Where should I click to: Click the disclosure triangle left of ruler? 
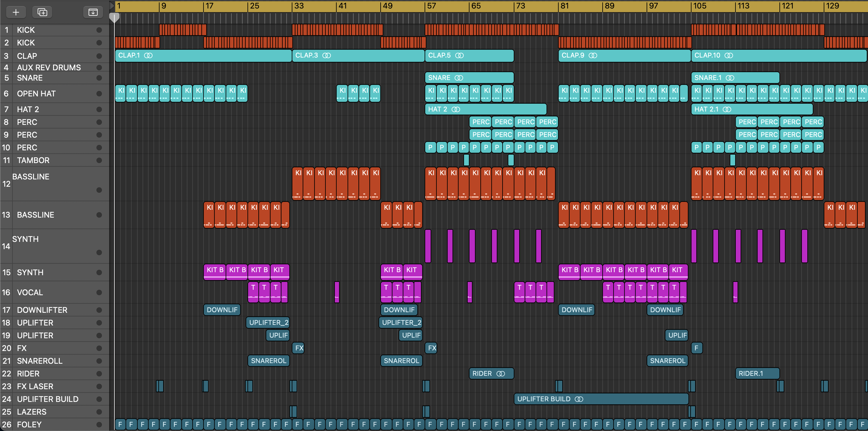[x=112, y=6]
